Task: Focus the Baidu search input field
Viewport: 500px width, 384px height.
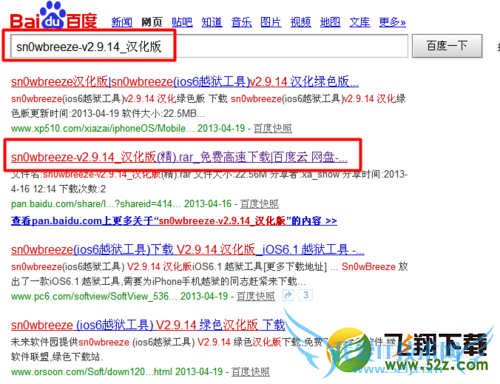Action: (x=209, y=46)
